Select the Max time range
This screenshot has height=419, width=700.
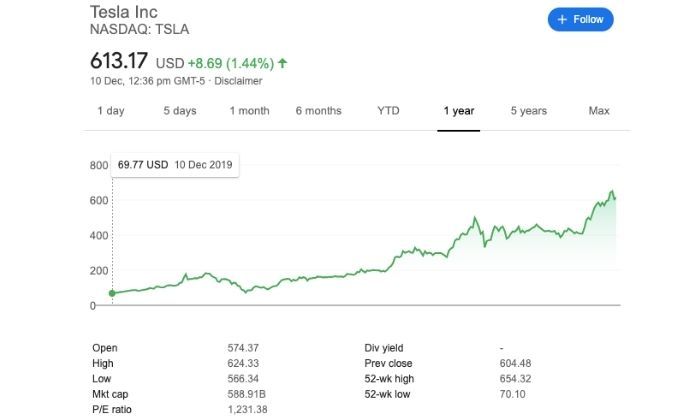pyautogui.click(x=599, y=111)
